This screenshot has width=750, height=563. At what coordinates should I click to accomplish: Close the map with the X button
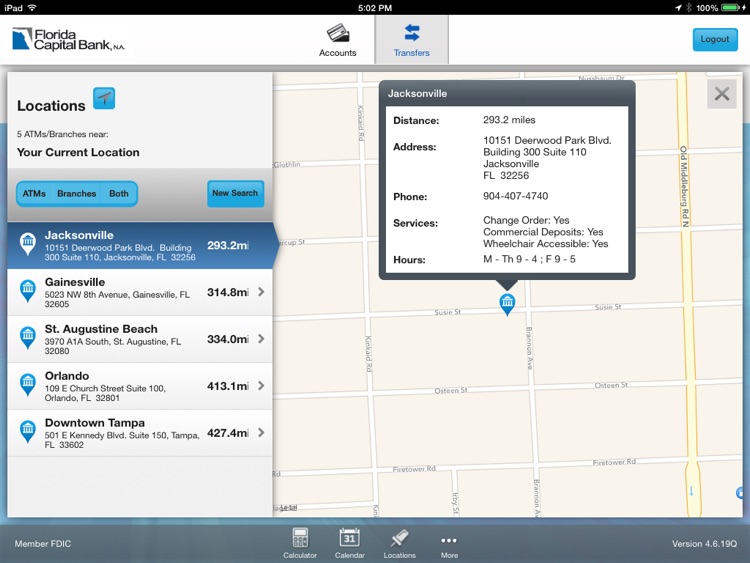click(x=722, y=94)
